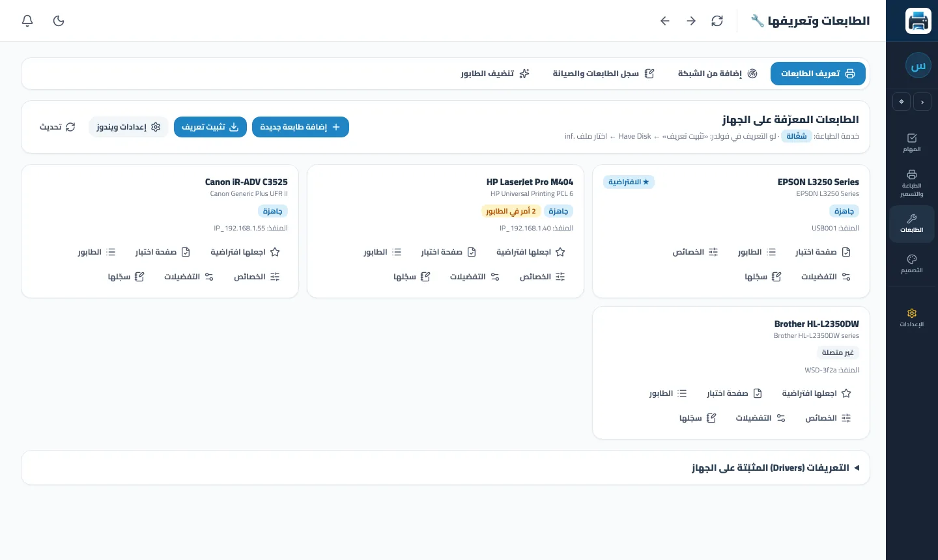
Task: Select الطابعات wrench item in the sidebar
Action: [912, 223]
